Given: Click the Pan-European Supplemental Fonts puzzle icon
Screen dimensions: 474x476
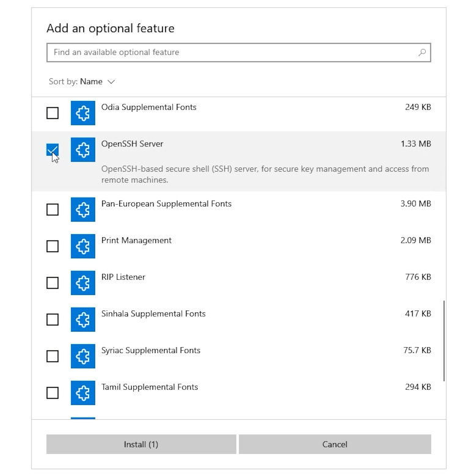Looking at the screenshot, I should 83,210.
